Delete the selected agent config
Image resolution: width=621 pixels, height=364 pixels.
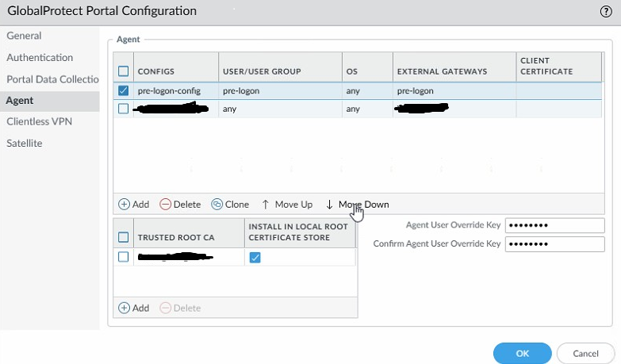[x=180, y=205]
